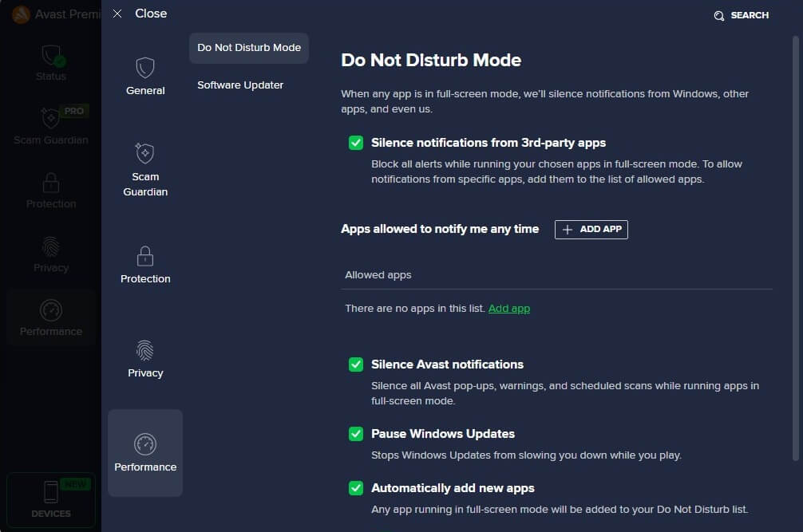Uncheck Automatically add new apps
The height and width of the screenshot is (532, 803).
[x=356, y=488]
